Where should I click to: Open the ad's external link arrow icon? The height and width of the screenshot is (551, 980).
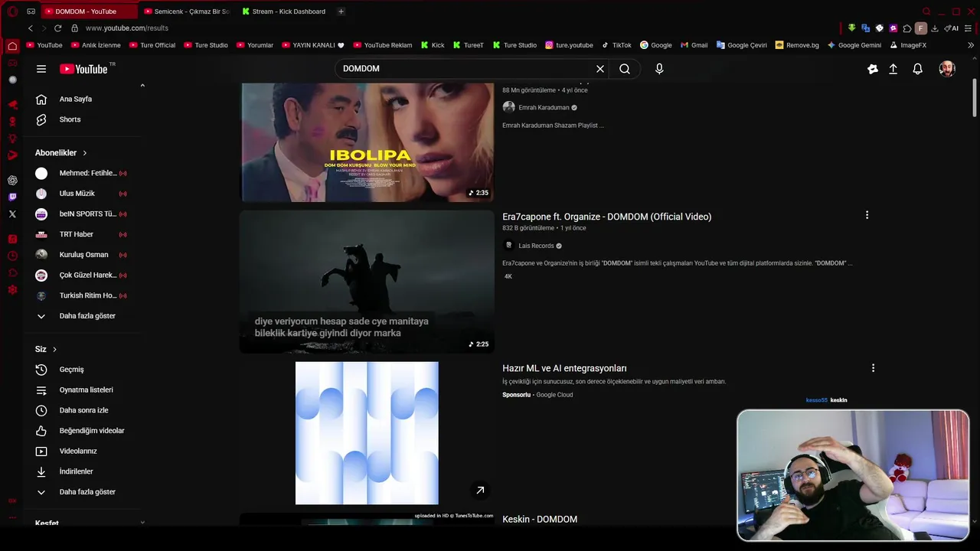click(480, 490)
